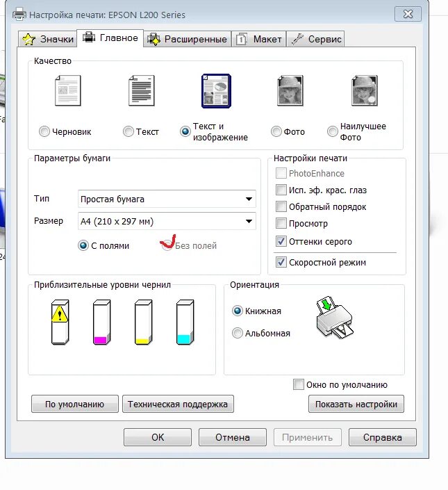Click the Техническая поддержка button
This screenshot has width=448, height=490.
[178, 404]
